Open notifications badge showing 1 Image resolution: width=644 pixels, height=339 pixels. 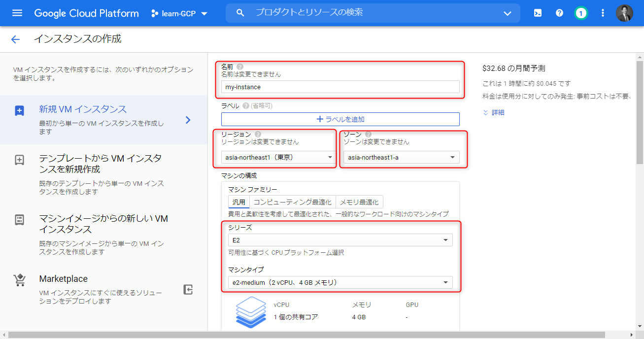click(x=581, y=13)
